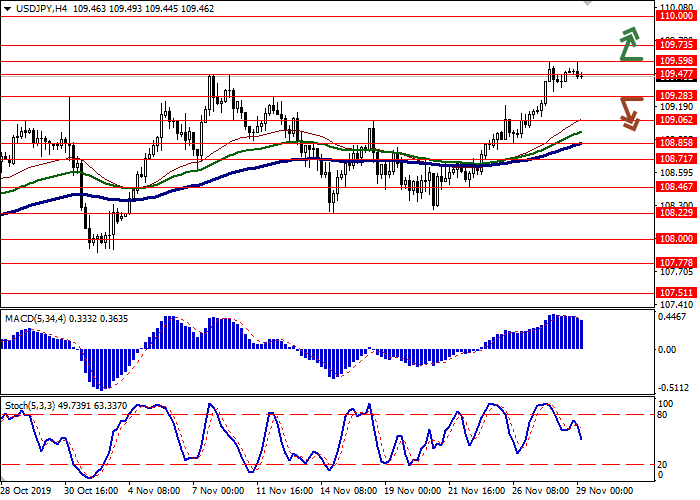The height and width of the screenshot is (500, 700).
Task: Select the 107.511 price level label
Action: point(676,293)
